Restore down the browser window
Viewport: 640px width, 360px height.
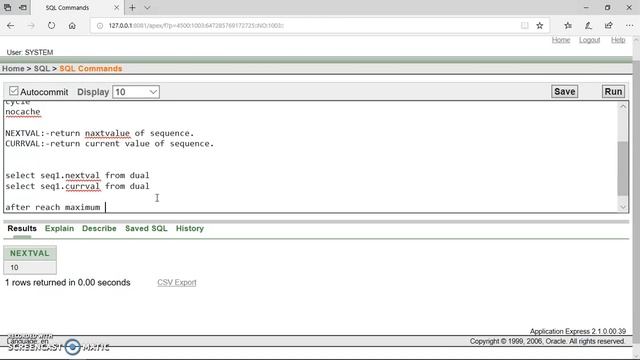tap(607, 8)
